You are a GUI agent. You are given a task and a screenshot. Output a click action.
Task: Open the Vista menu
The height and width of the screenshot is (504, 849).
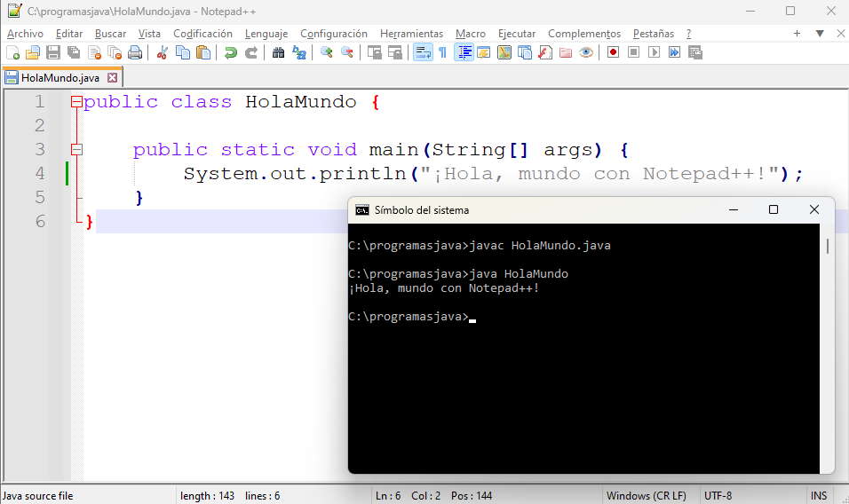click(149, 34)
